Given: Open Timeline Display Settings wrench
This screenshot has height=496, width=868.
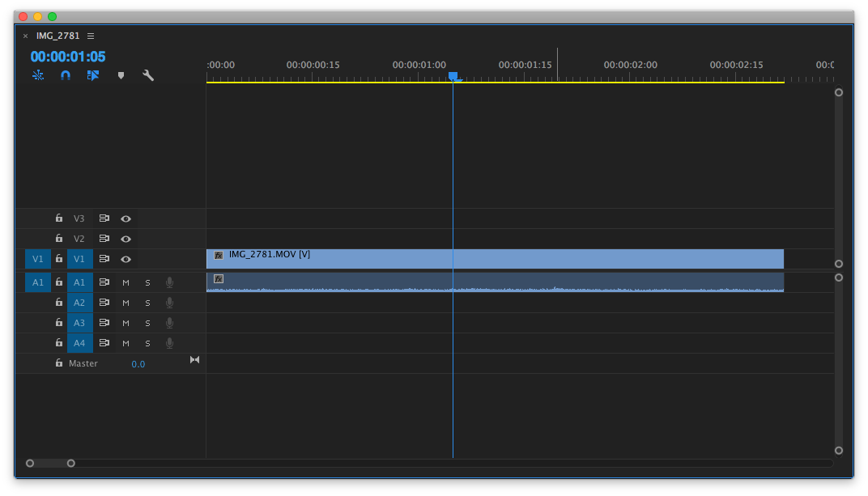Looking at the screenshot, I should (x=148, y=75).
